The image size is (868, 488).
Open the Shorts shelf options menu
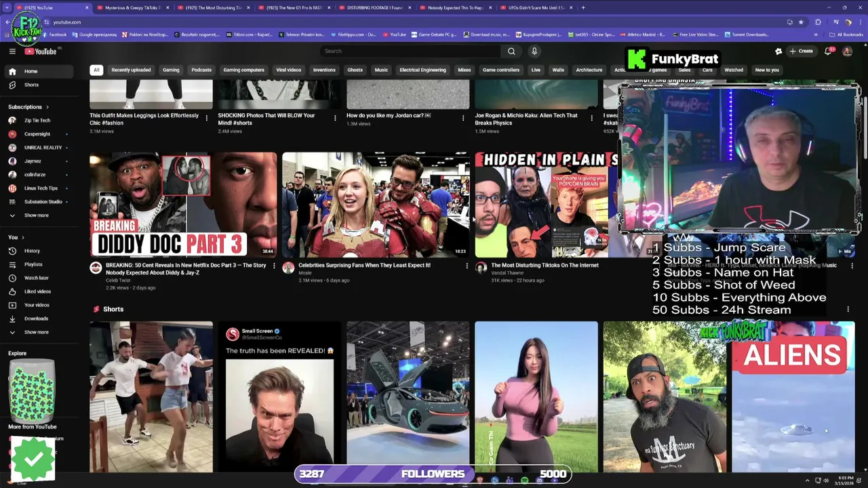click(x=848, y=310)
